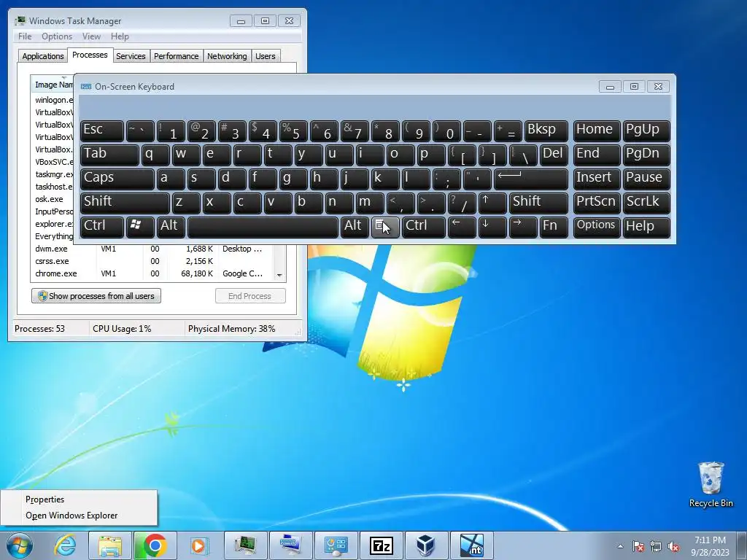Image resolution: width=747 pixels, height=560 pixels.
Task: Switch to the Applications tab
Action: click(43, 56)
